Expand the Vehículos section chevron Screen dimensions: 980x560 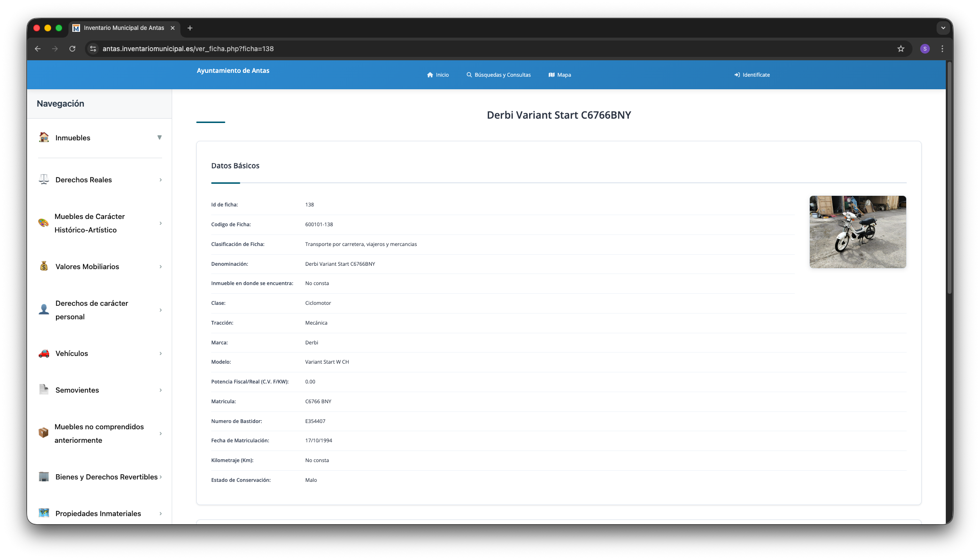click(160, 353)
